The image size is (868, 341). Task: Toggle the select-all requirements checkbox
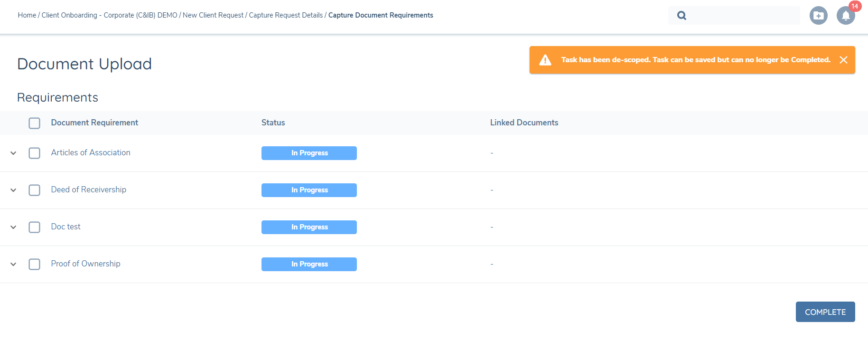click(x=35, y=123)
